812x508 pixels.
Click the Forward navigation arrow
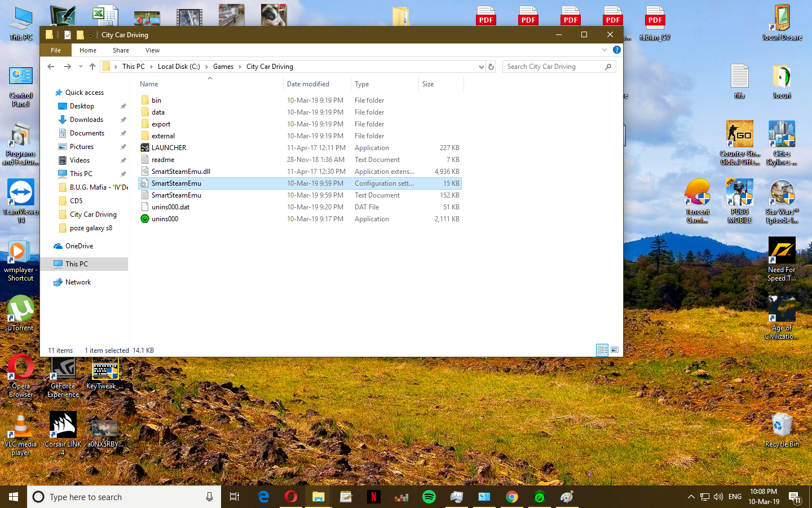pos(68,67)
